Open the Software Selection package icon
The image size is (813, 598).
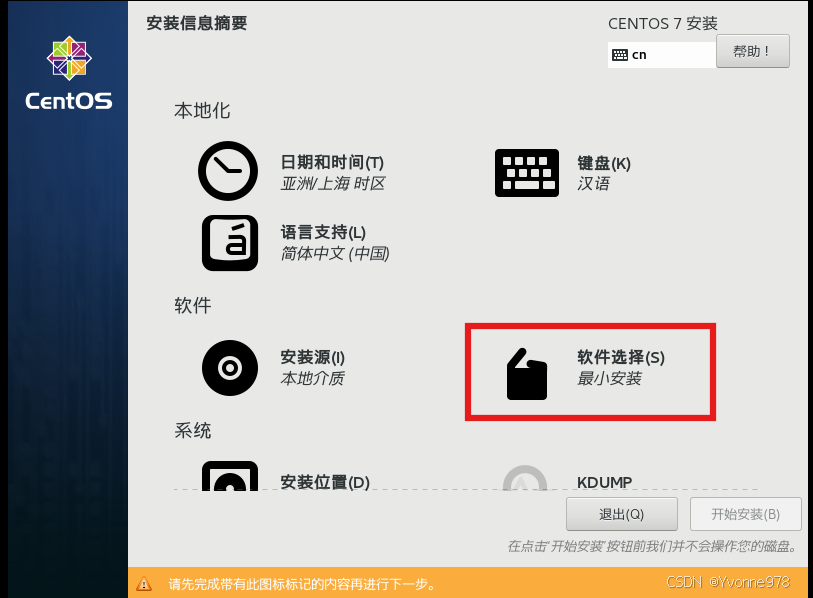[527, 374]
